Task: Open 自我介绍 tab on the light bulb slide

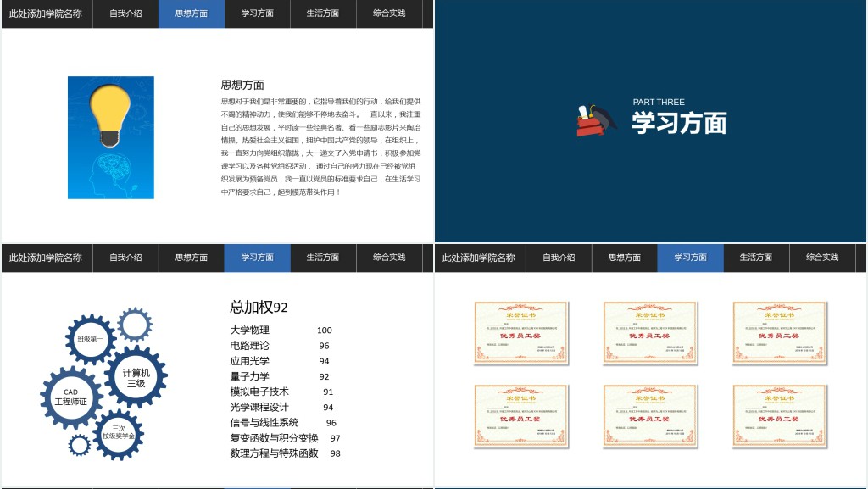Action: coord(125,14)
